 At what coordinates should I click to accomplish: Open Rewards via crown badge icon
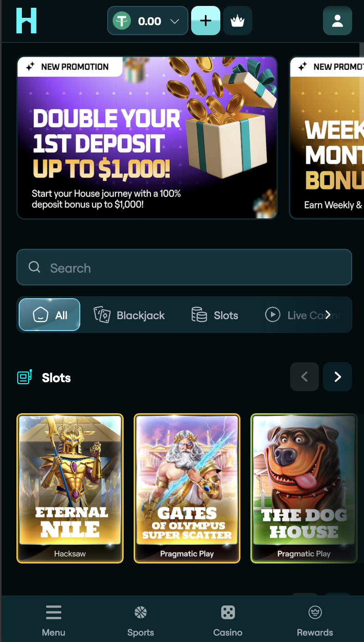pos(315,612)
